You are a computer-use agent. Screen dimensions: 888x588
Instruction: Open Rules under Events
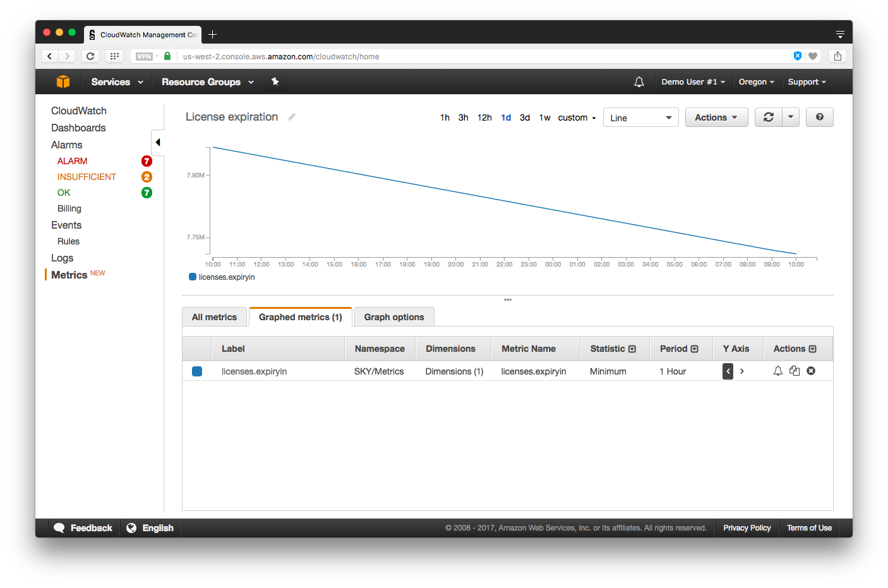pos(69,241)
